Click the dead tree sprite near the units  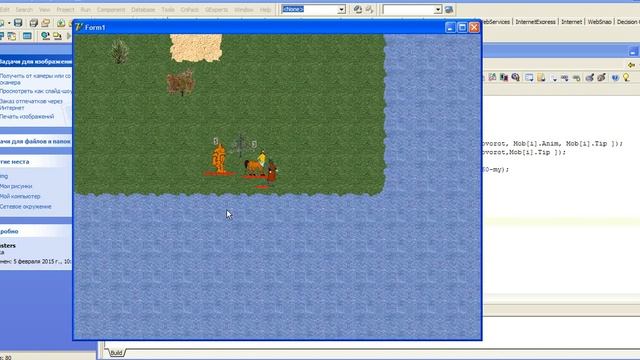point(241,145)
